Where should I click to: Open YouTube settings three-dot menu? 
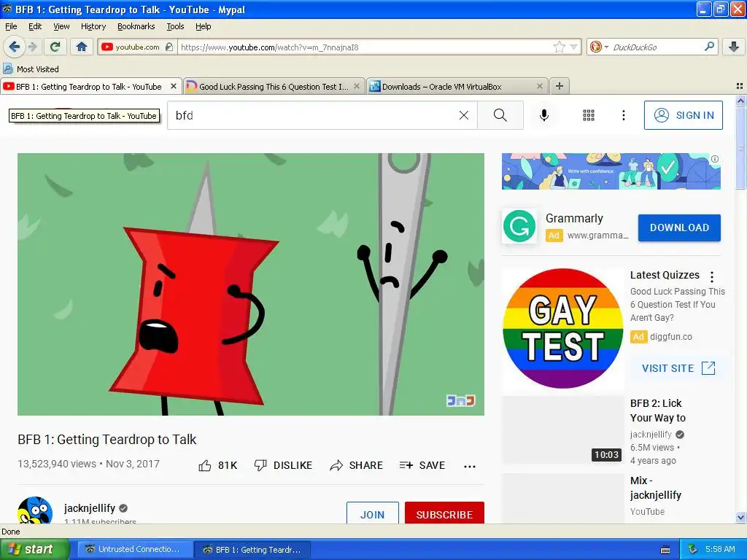coord(623,115)
